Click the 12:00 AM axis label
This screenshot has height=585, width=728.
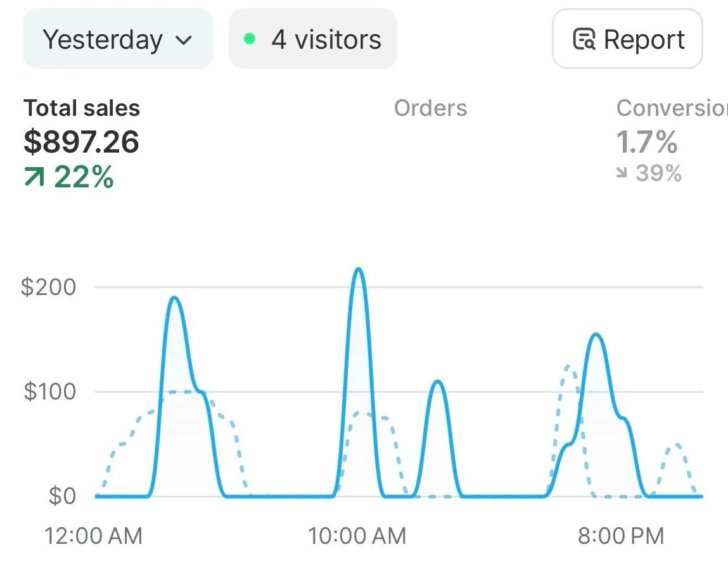93,536
